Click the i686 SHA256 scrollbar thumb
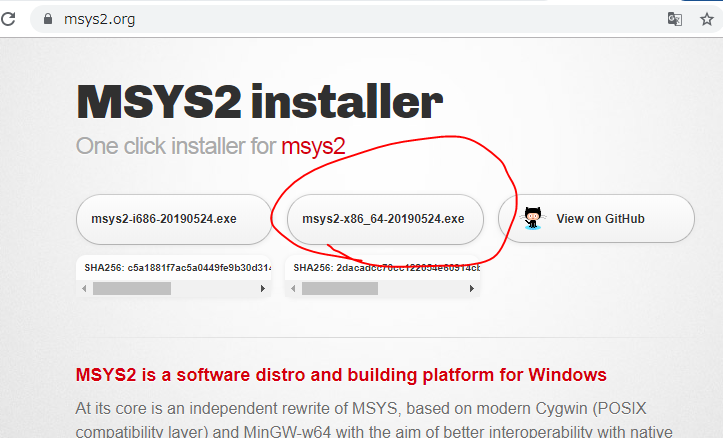Screen dimensions: 723x438 132,289
